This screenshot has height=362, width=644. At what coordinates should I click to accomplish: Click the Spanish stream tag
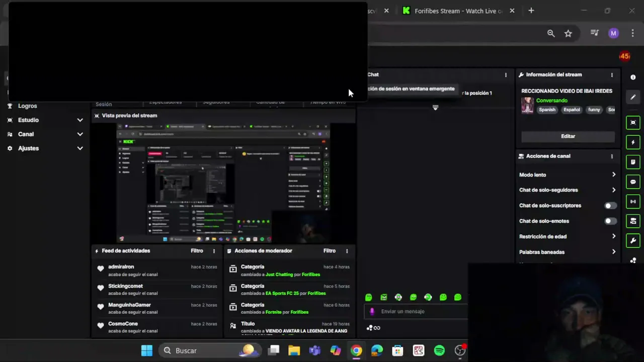pos(547,110)
